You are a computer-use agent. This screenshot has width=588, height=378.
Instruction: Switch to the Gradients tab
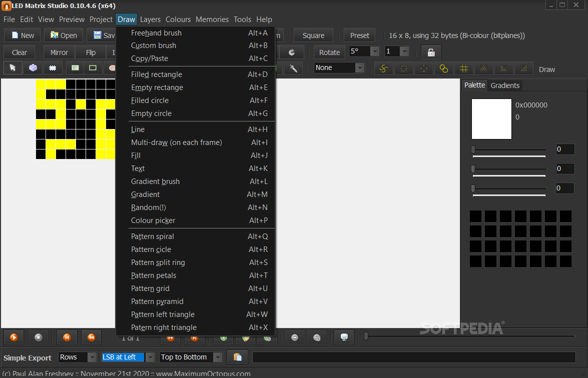point(505,85)
